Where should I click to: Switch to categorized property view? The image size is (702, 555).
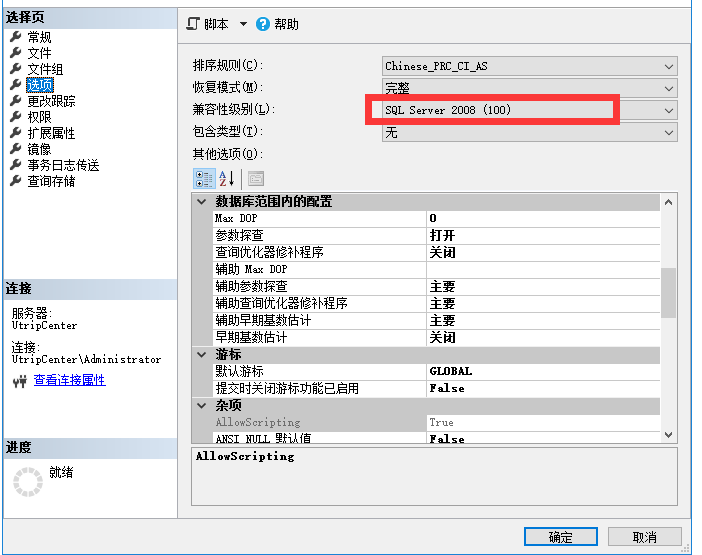[204, 179]
